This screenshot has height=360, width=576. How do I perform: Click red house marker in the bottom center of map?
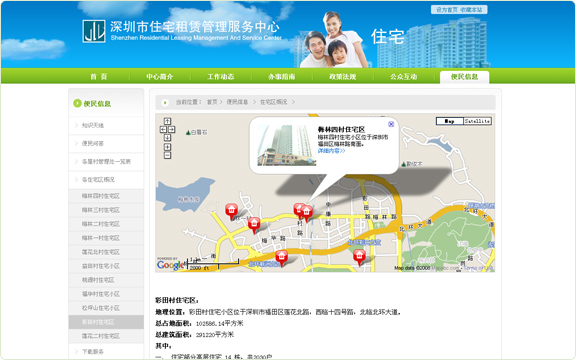[281, 258]
